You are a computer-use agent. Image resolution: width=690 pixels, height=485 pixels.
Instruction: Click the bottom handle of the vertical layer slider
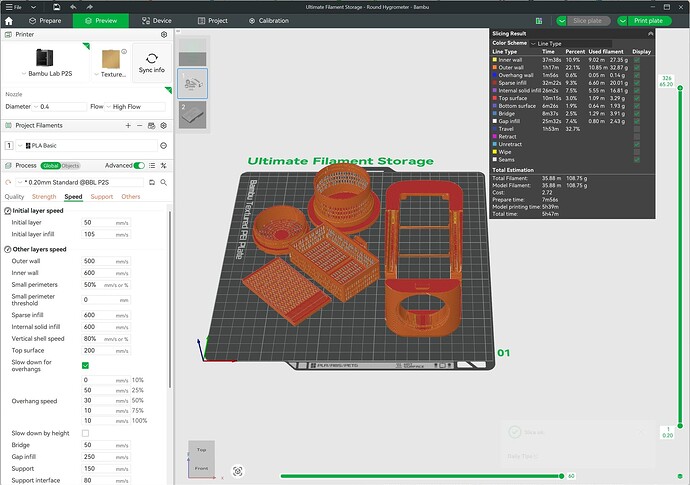point(680,426)
